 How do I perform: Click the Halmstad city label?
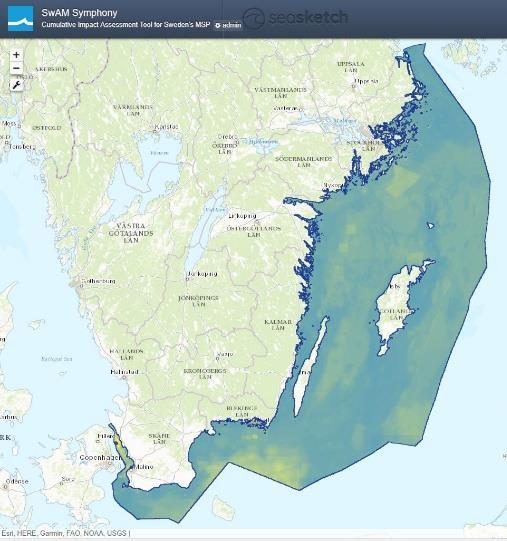tap(125, 372)
